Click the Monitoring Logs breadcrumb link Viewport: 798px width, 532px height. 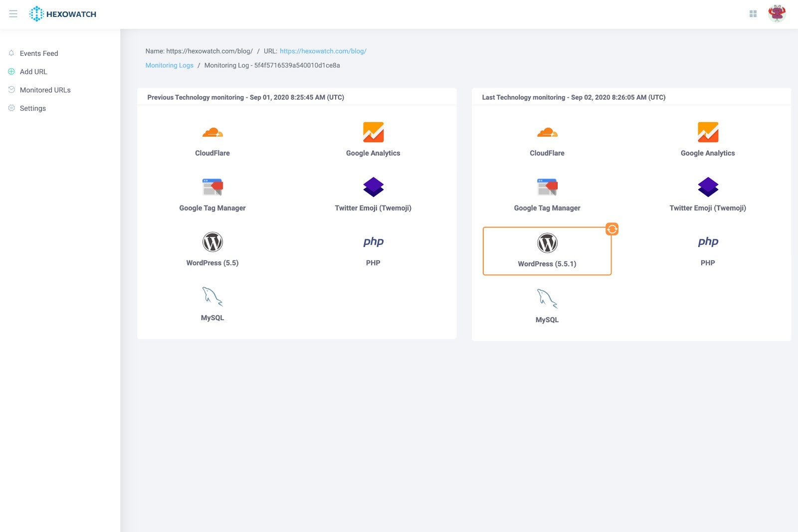coord(169,65)
